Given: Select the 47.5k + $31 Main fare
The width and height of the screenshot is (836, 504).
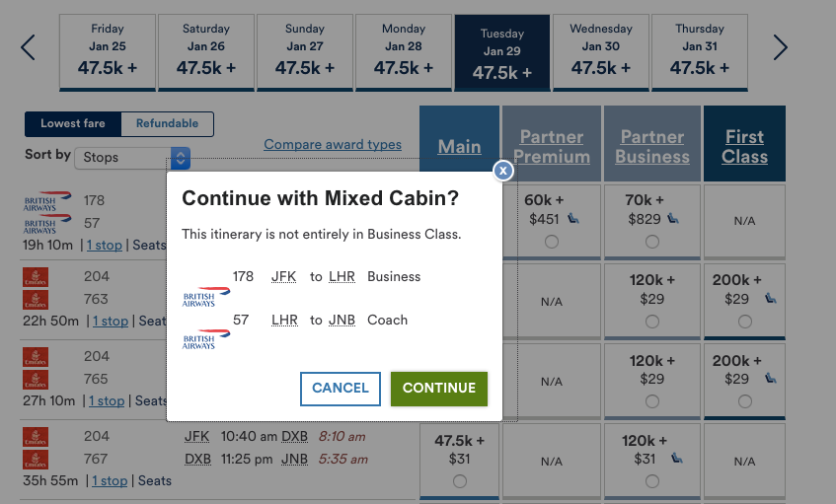Looking at the screenshot, I should coord(459,481).
